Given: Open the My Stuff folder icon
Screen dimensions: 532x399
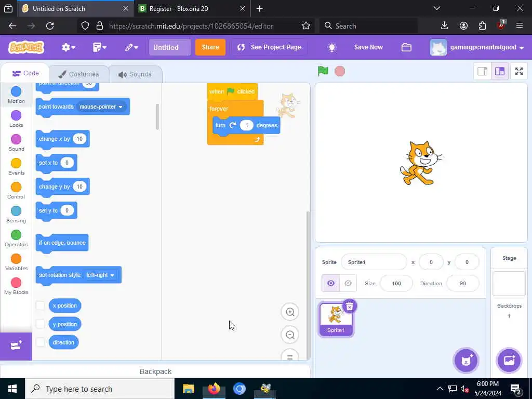Looking at the screenshot, I should [406, 47].
